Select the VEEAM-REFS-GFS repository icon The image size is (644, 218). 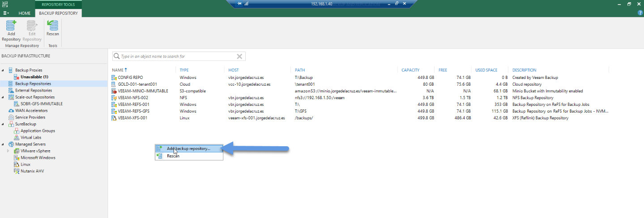114,111
